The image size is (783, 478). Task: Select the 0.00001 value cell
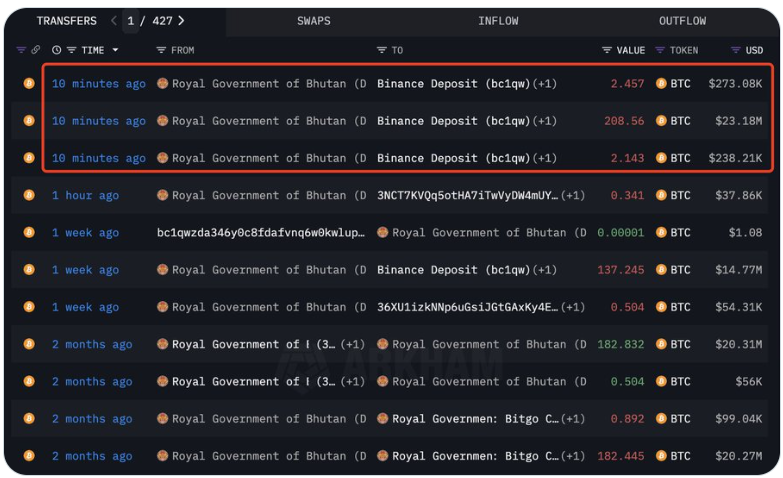[620, 232]
